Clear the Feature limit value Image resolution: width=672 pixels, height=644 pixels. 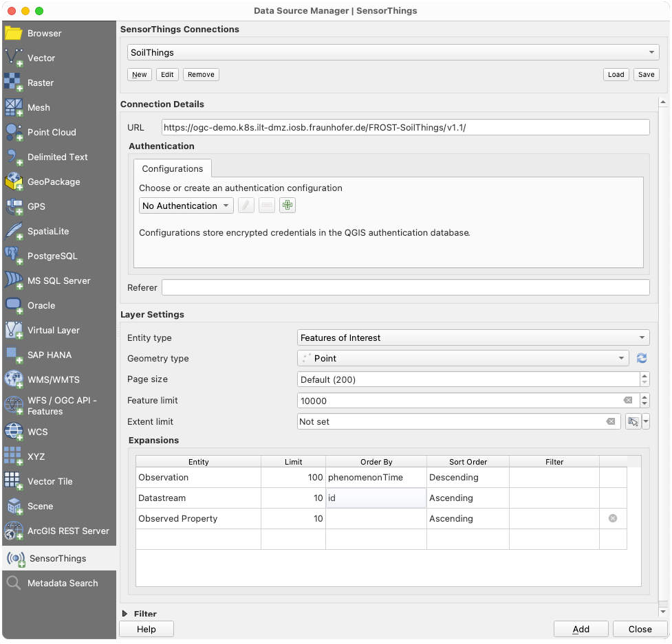coord(628,401)
